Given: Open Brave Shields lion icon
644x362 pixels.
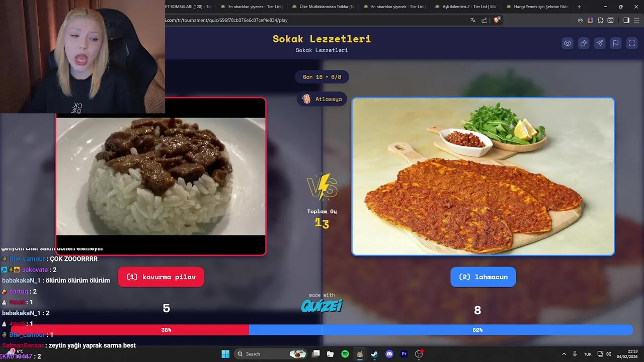Looking at the screenshot, I should [497, 20].
